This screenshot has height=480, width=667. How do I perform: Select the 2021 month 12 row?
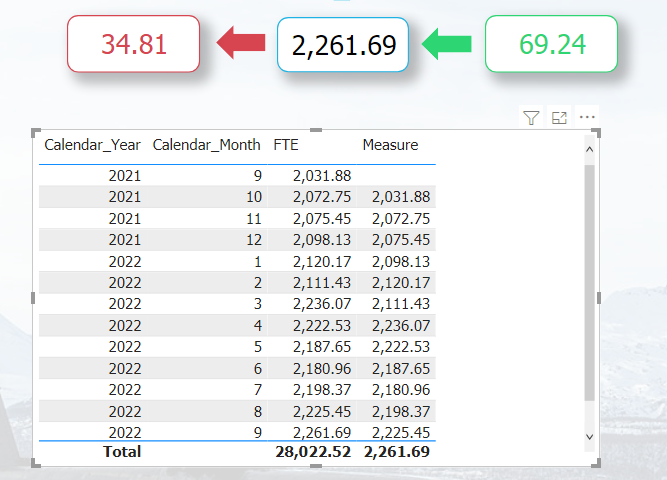237,240
